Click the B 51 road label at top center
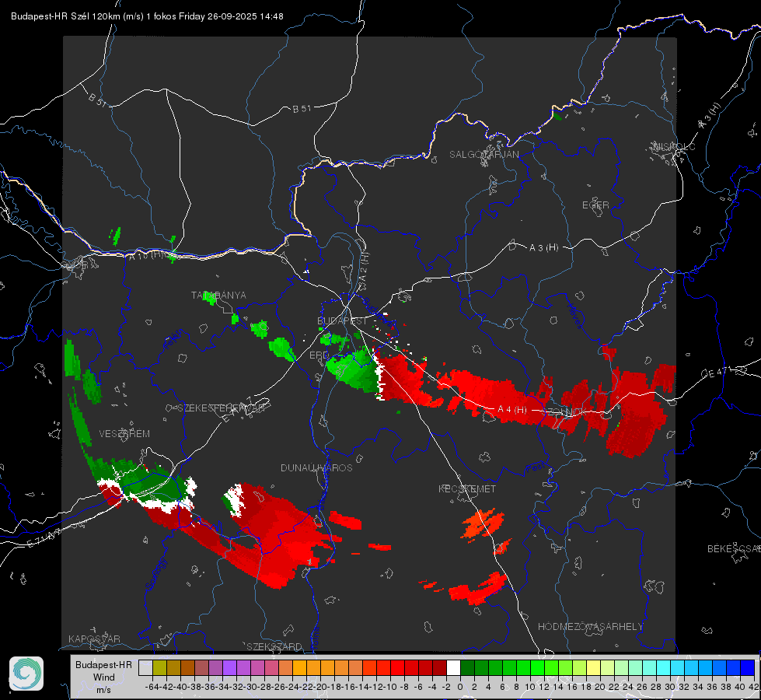 pyautogui.click(x=302, y=109)
